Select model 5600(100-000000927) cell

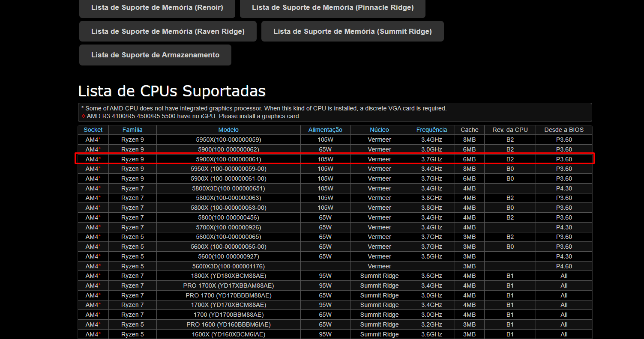(228, 256)
